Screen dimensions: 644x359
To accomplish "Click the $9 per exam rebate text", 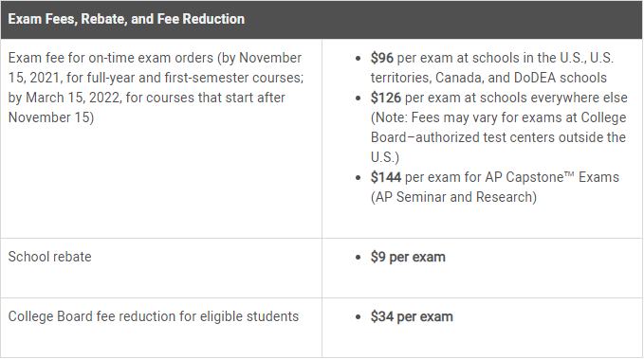I will (408, 257).
